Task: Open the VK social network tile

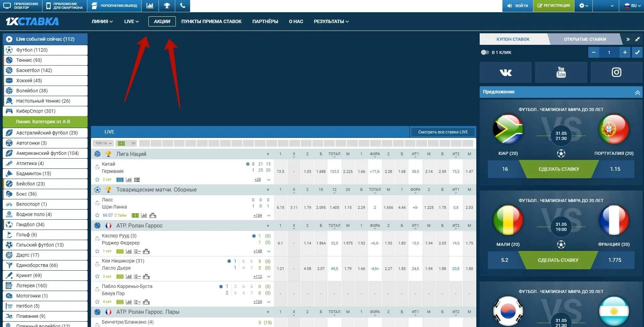Action: [505, 72]
